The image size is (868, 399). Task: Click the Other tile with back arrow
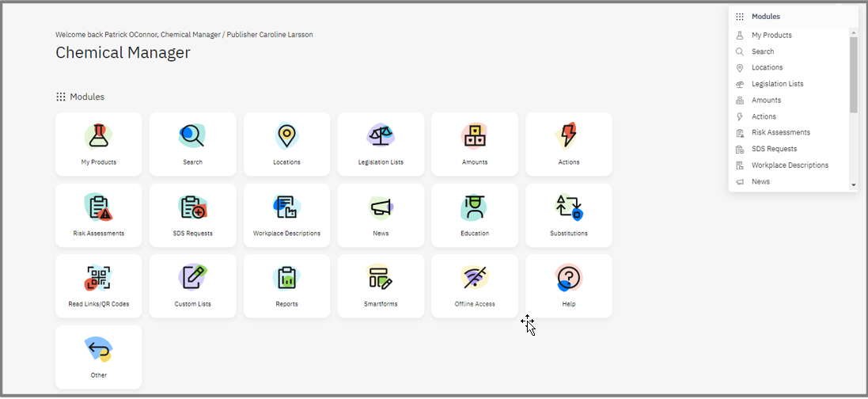pyautogui.click(x=99, y=356)
